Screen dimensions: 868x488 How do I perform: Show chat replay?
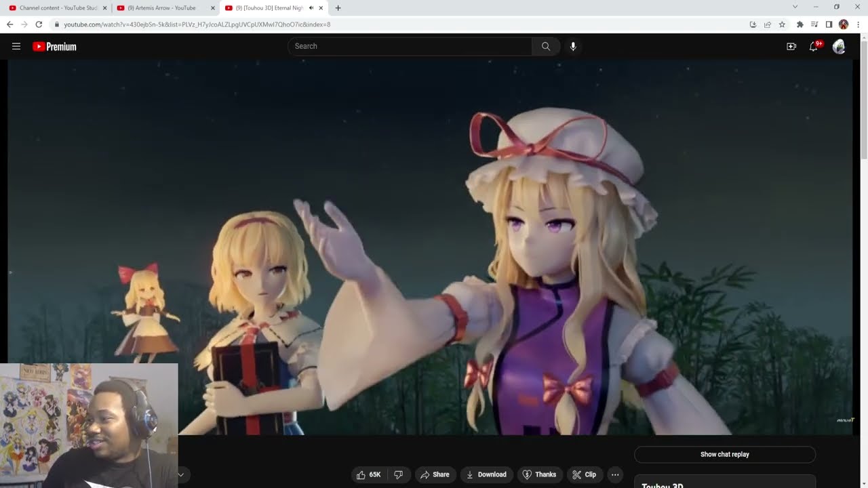pos(725,454)
